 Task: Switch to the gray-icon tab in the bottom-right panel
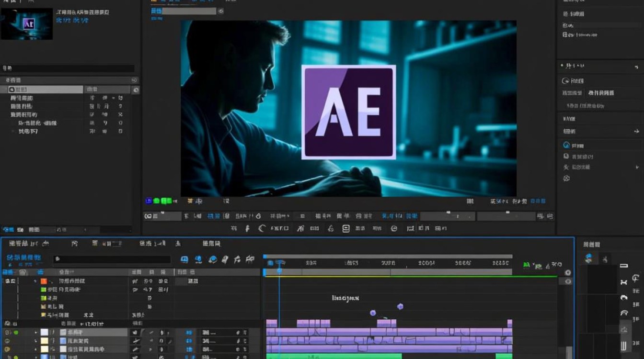[605, 259]
